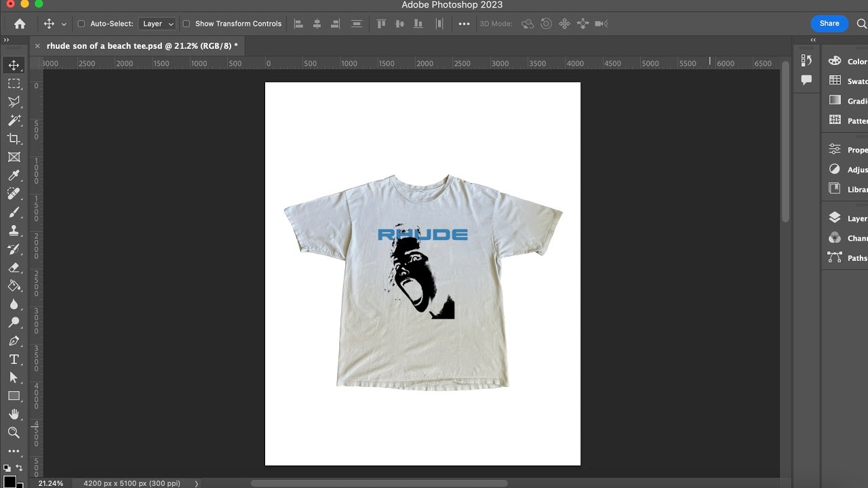
Task: Open the Paths panel
Action: click(846, 258)
